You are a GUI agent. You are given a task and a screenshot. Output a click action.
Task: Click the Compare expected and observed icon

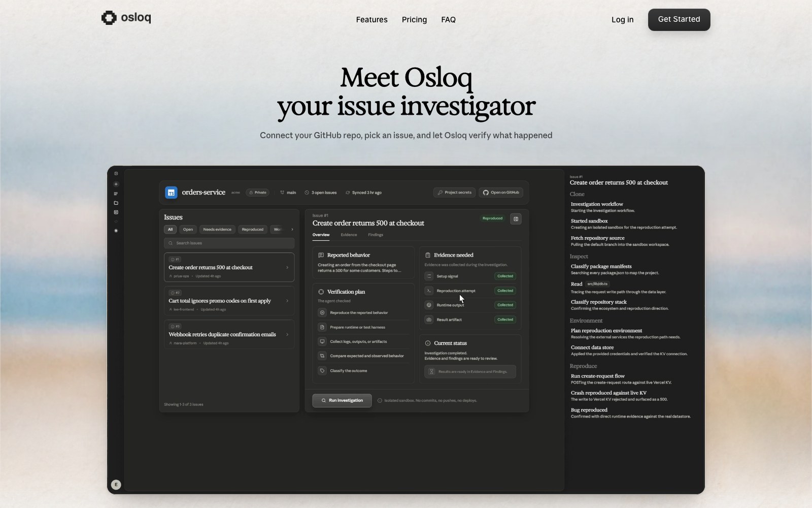coord(322,356)
